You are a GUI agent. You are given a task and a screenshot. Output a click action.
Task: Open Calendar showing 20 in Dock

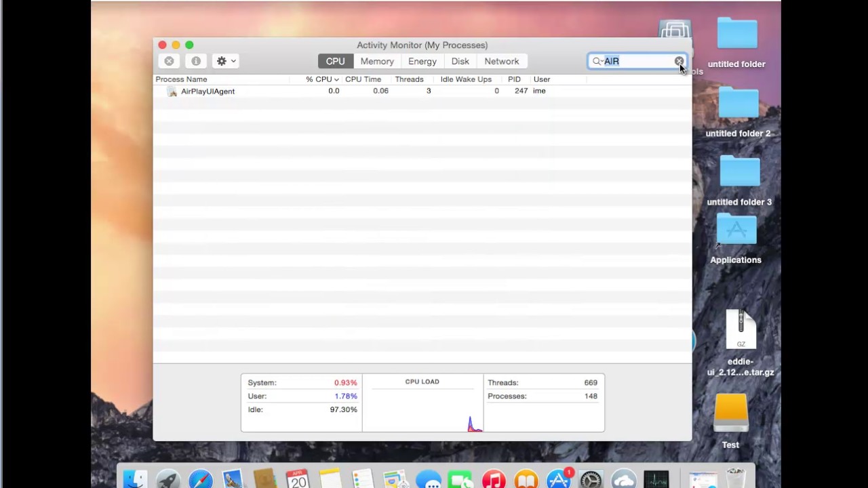point(298,479)
